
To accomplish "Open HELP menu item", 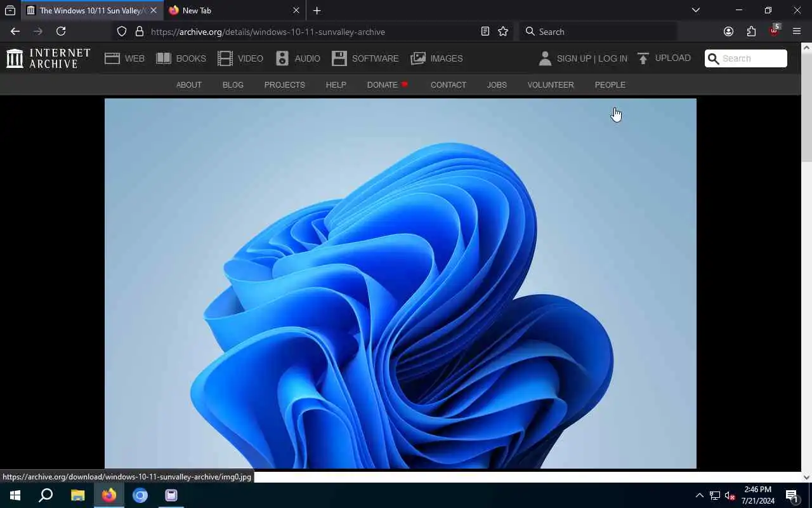I will pos(336,84).
